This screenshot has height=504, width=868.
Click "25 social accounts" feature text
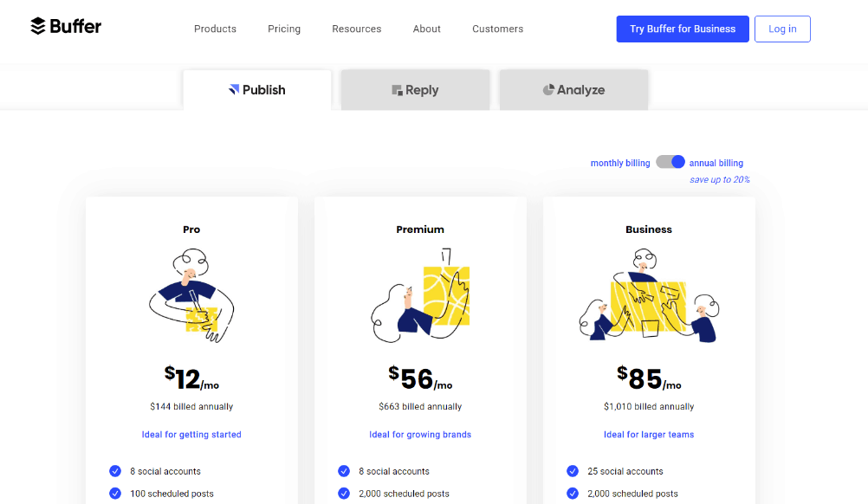point(625,471)
